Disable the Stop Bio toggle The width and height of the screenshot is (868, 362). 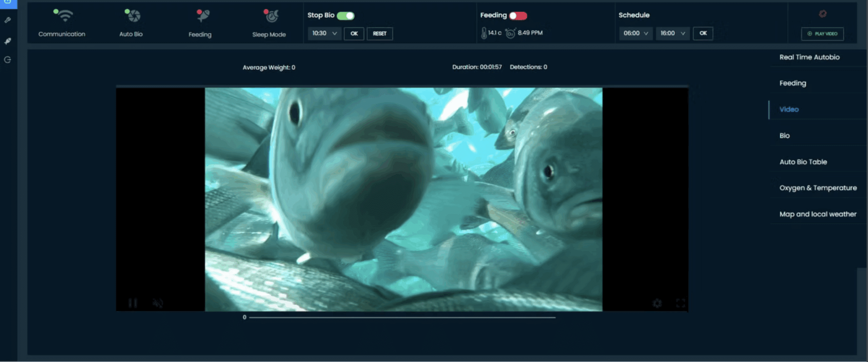(x=346, y=16)
